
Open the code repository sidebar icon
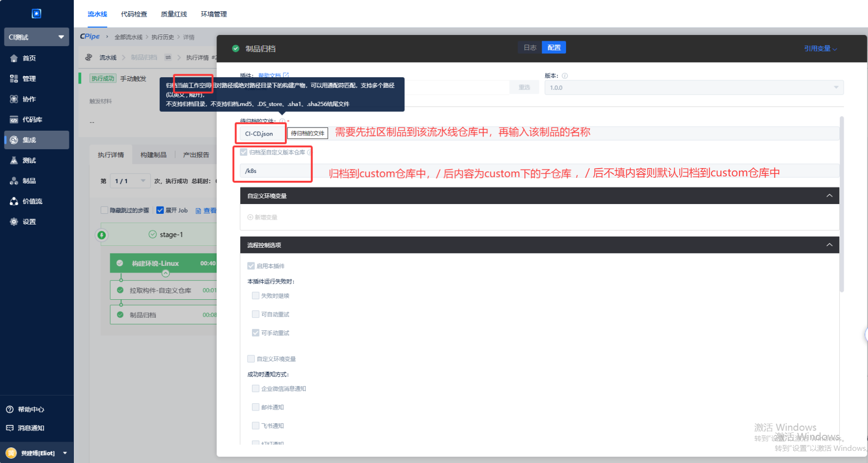tap(14, 120)
